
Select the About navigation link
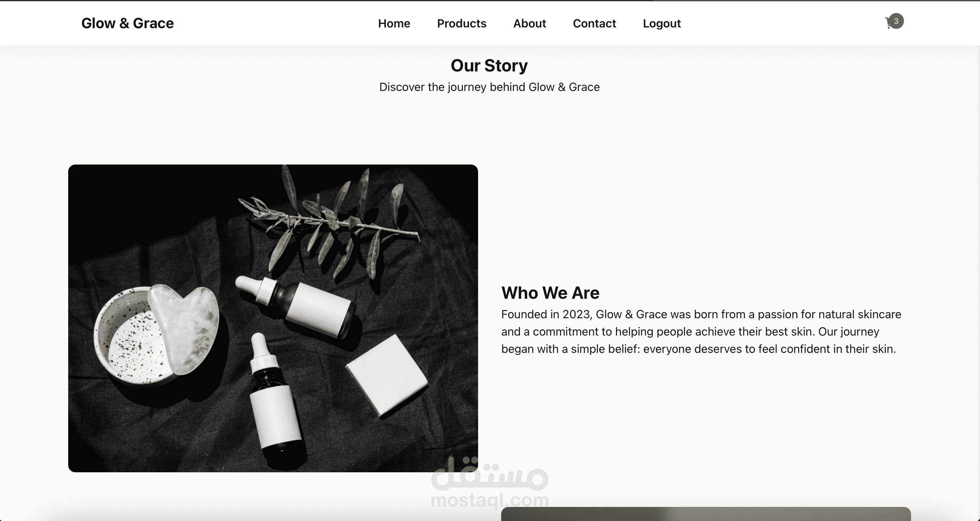(x=529, y=23)
